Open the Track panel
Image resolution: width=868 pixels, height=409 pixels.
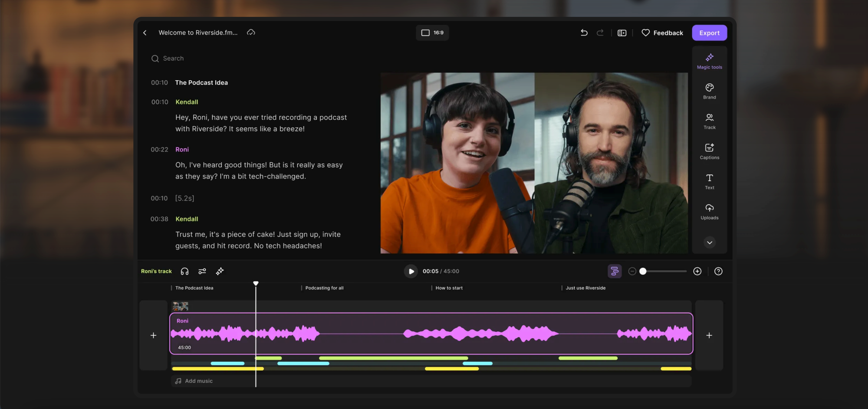coord(710,121)
